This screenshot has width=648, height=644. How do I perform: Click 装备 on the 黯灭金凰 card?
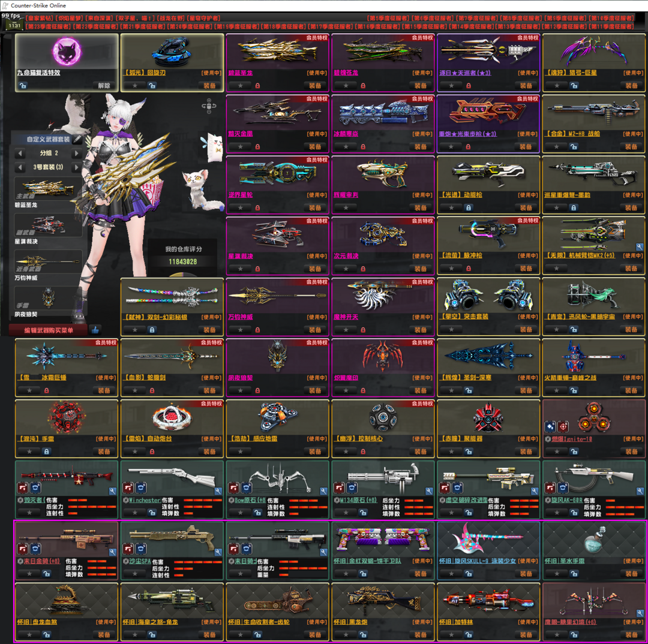point(315,147)
